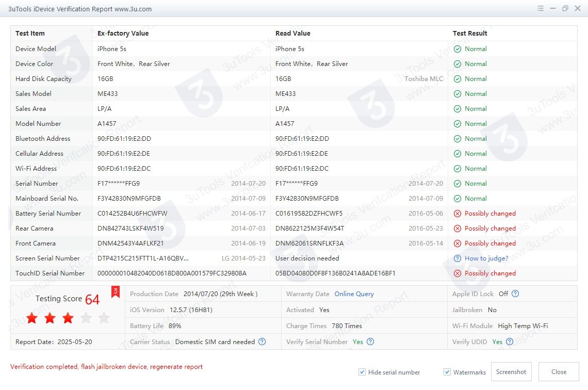Click the Test Result column header

click(470, 34)
